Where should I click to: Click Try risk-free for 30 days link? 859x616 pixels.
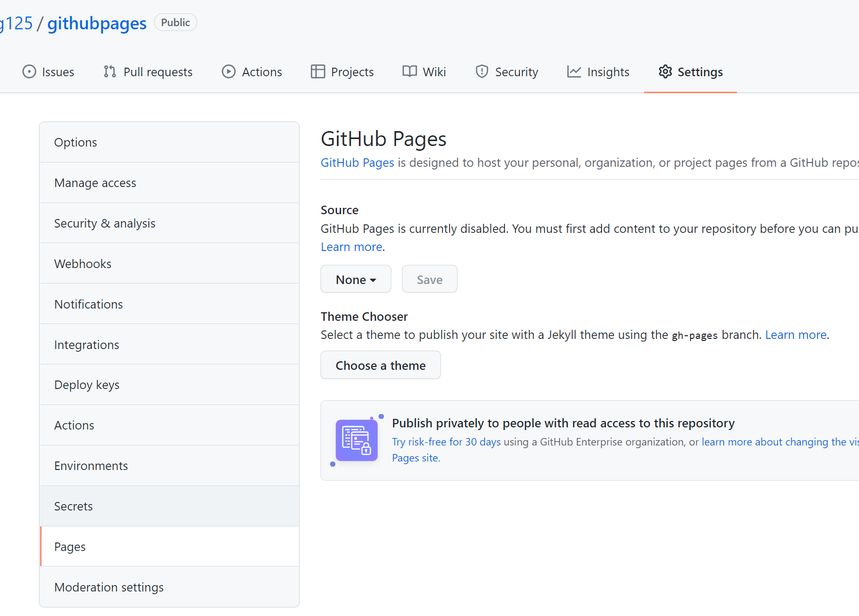pos(446,442)
